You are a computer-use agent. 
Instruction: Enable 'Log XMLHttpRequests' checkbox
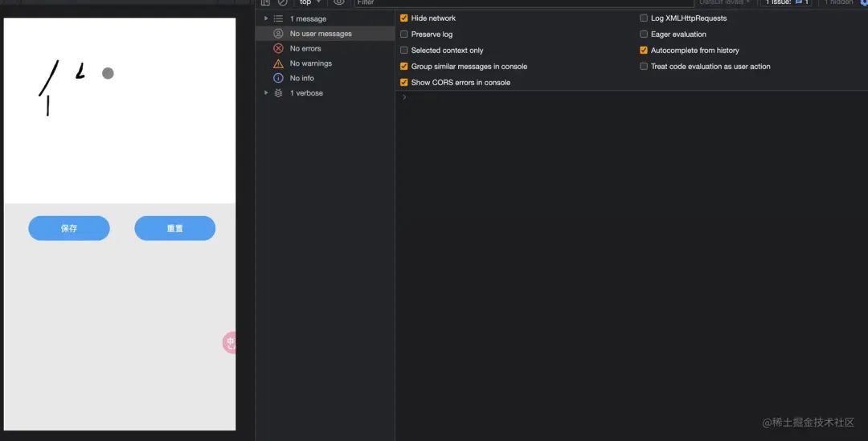(644, 18)
